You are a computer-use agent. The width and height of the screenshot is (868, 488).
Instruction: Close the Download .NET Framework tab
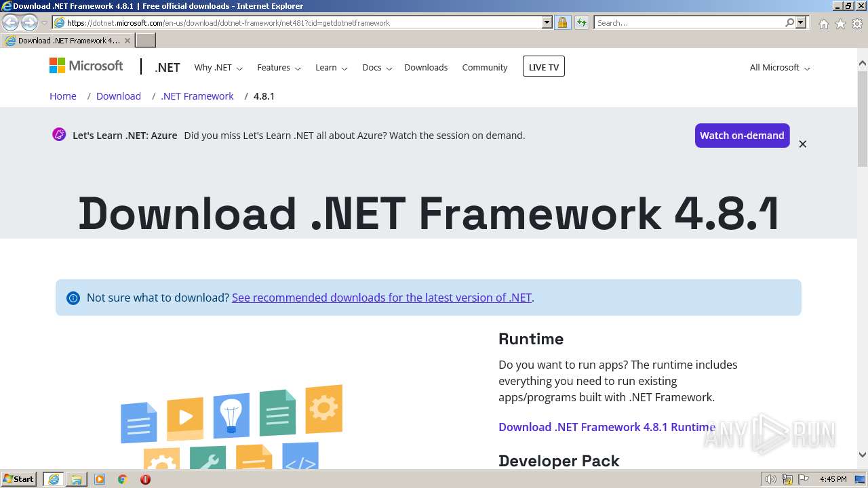click(x=127, y=41)
